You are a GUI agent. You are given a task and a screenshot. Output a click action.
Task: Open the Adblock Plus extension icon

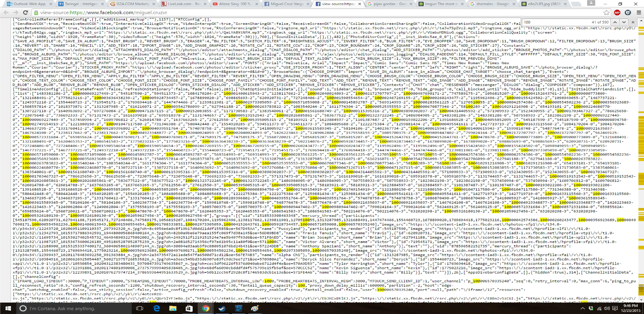click(x=617, y=12)
